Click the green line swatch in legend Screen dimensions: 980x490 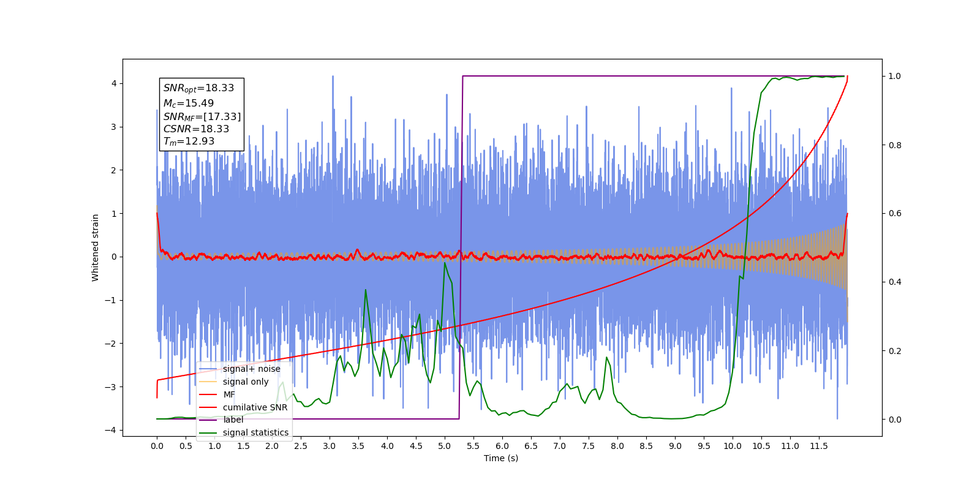(208, 433)
